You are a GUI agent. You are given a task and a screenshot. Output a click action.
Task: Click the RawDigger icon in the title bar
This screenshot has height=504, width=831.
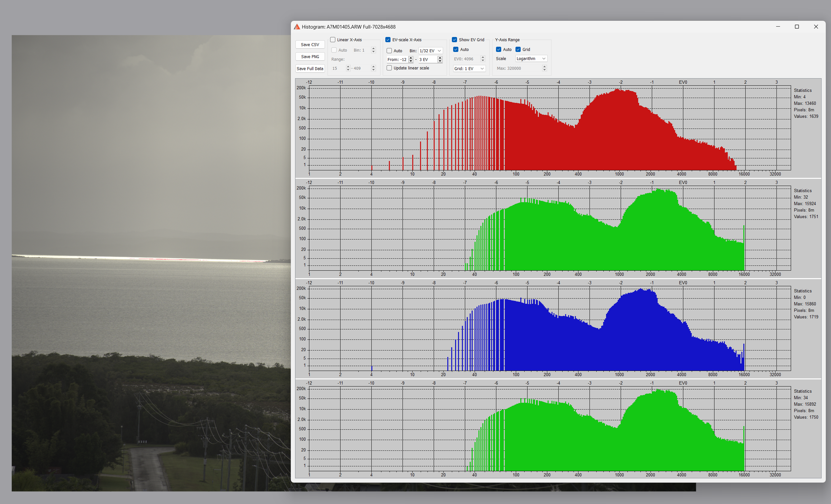coord(297,27)
